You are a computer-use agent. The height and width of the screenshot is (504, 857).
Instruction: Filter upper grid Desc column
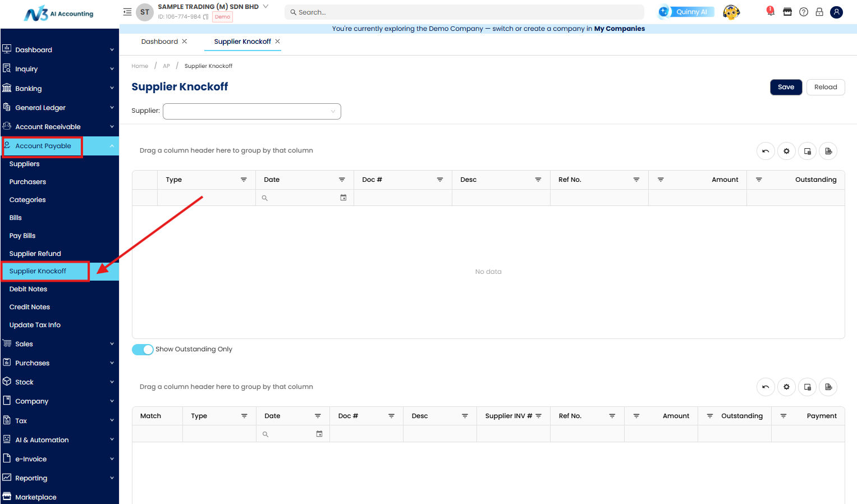[x=538, y=180]
